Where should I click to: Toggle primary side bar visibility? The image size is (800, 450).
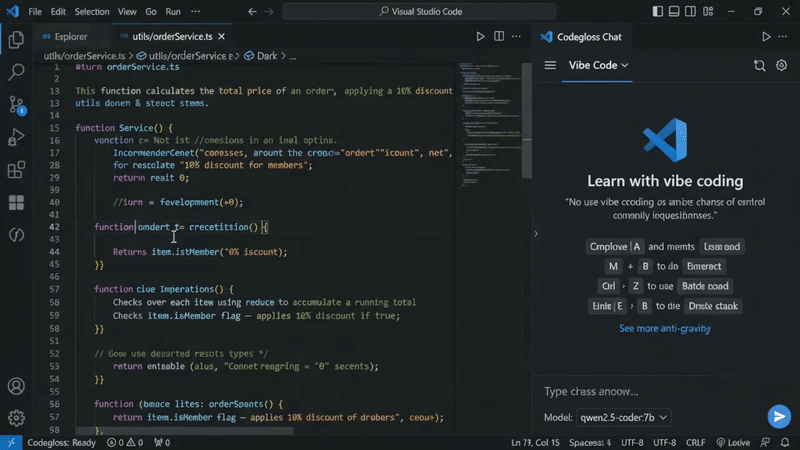[658, 11]
